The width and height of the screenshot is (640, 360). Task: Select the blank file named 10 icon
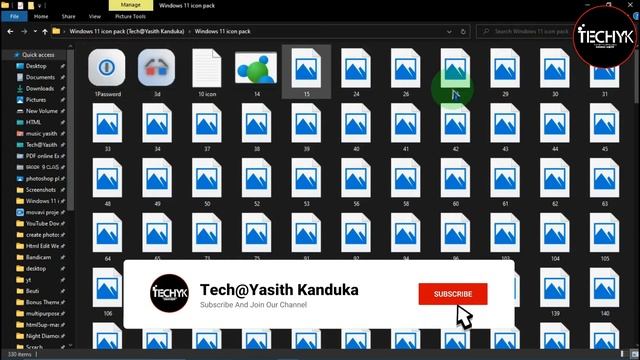pyautogui.click(x=207, y=72)
